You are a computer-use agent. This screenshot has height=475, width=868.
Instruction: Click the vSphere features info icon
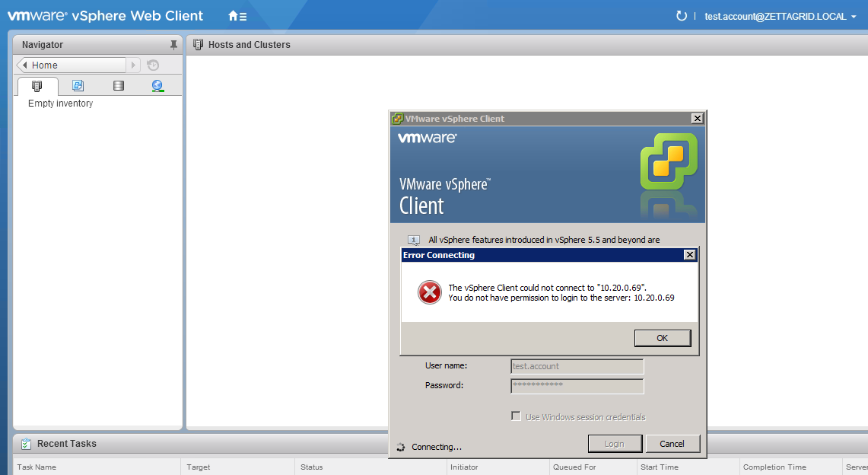pos(414,241)
